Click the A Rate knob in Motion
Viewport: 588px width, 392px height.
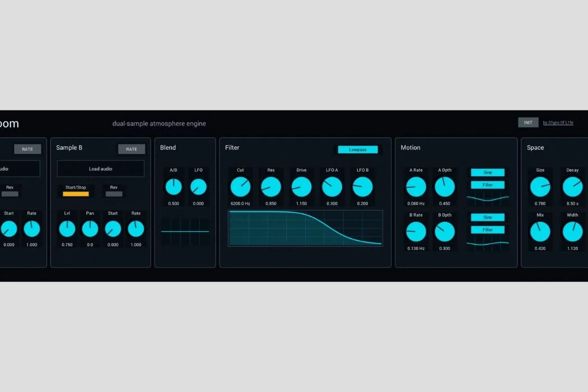pyautogui.click(x=416, y=187)
